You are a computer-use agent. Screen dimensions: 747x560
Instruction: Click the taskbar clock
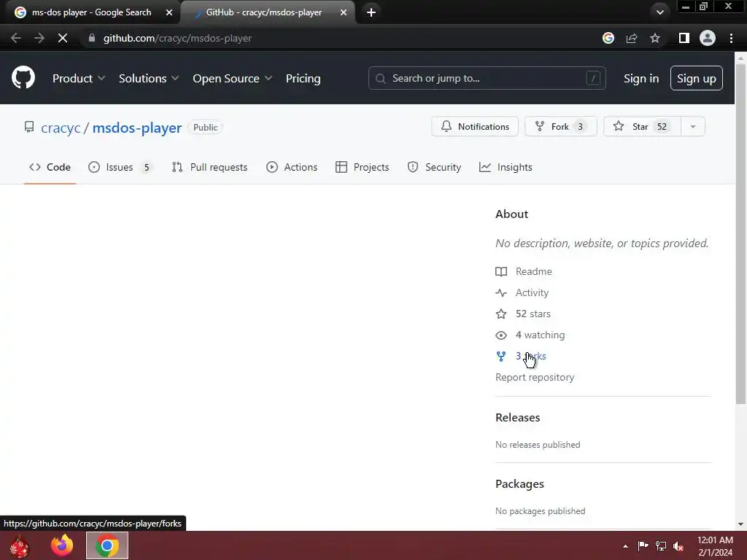715,546
